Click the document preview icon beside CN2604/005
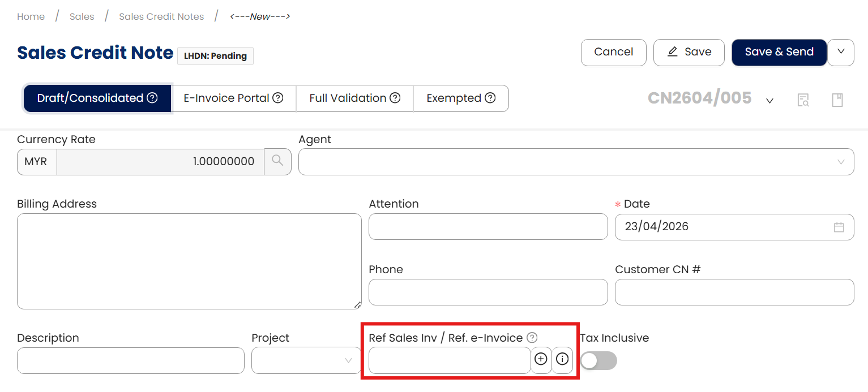The image size is (868, 392). pos(803,100)
